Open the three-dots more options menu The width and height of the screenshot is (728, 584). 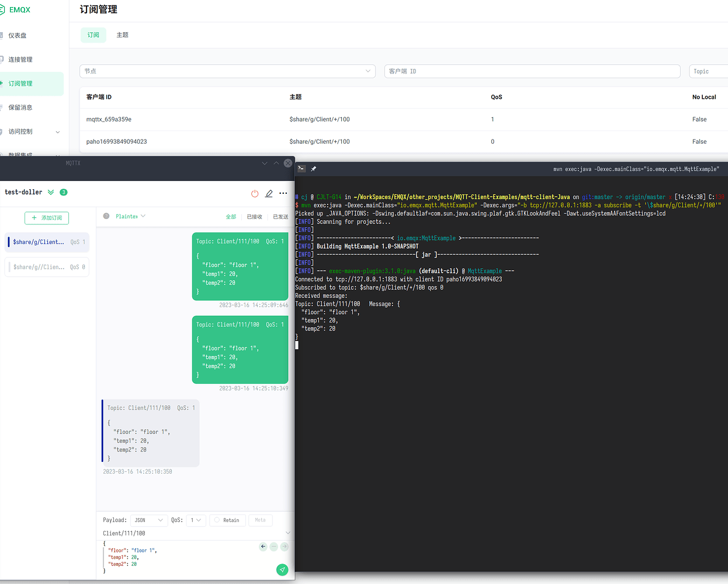pos(283,193)
